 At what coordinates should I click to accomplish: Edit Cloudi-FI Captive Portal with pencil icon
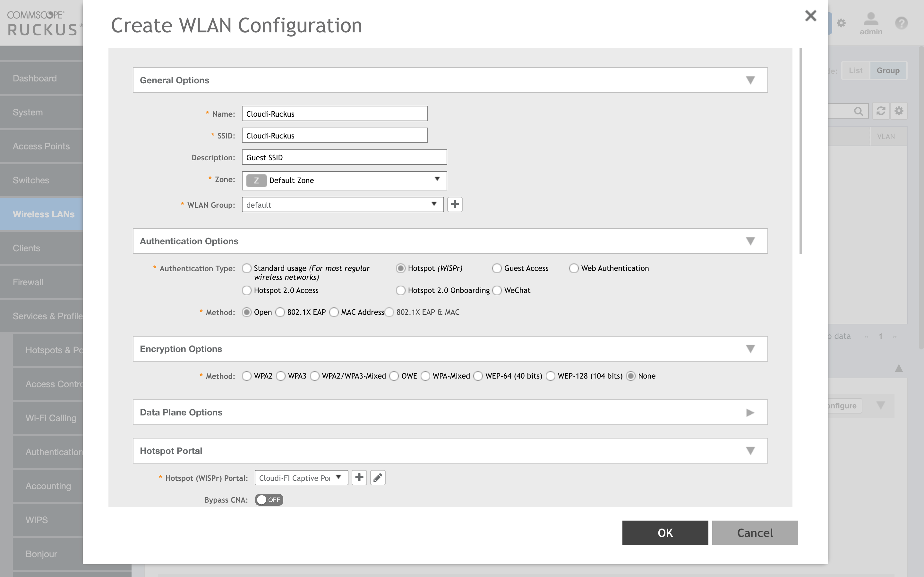377,477
